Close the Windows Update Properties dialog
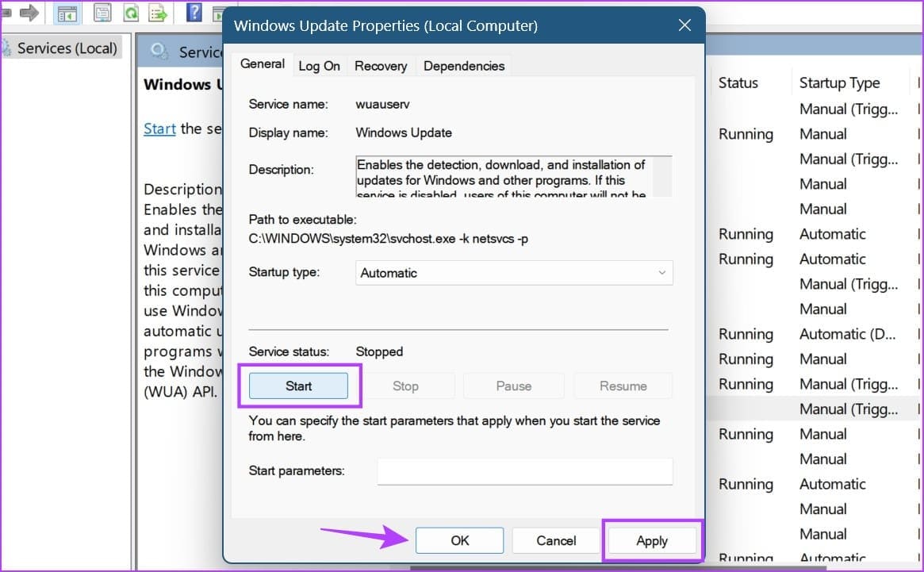This screenshot has height=572, width=924. click(684, 25)
